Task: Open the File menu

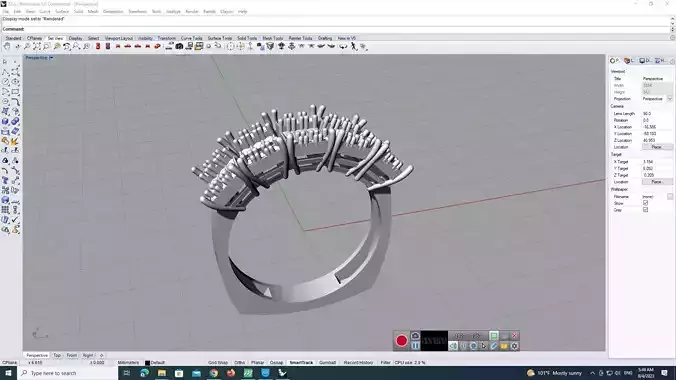Action: click(x=6, y=12)
